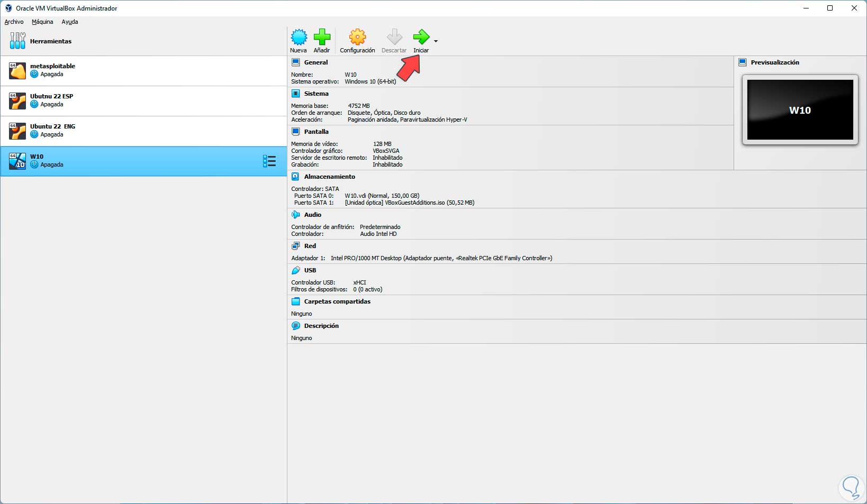The image size is (867, 504).
Task: Select the Ubuntu 22 ENG machine icon
Action: point(17,131)
